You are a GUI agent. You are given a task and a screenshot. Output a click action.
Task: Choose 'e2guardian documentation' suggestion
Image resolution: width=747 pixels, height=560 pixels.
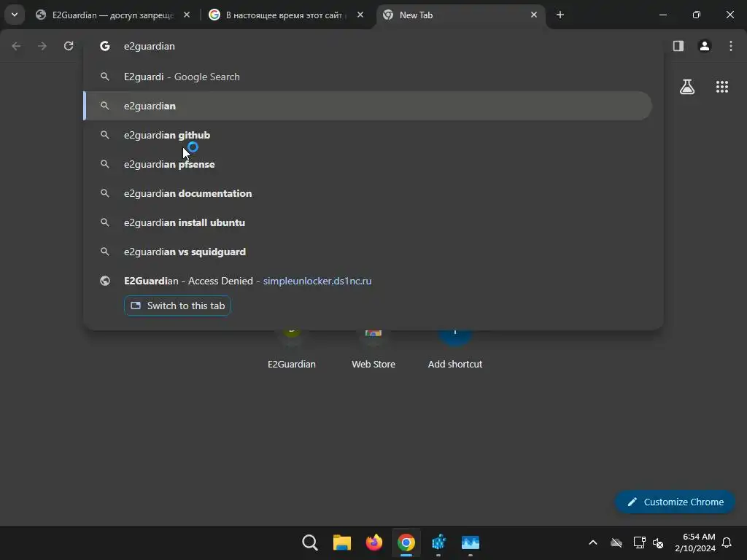click(368, 193)
